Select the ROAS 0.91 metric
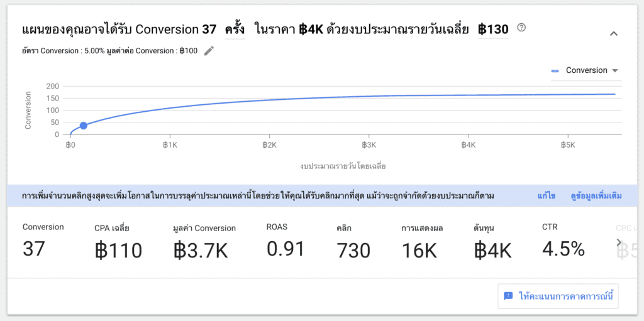This screenshot has height=321, width=644. [286, 248]
